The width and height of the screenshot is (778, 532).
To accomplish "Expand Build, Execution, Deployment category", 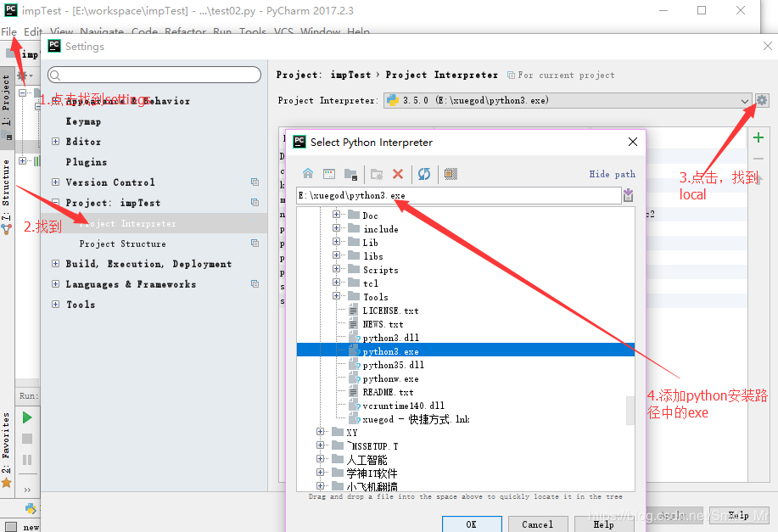I will coord(56,264).
